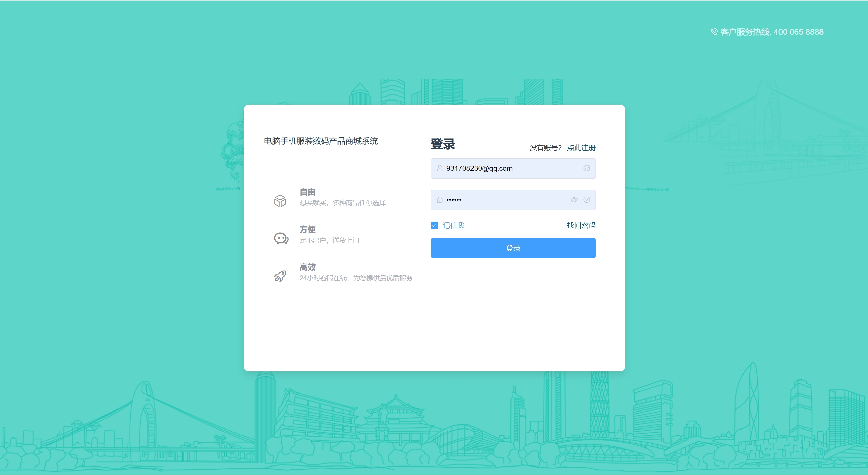Click the 电脑手机服装数码产品商城系统 title
The image size is (868, 475).
pyautogui.click(x=321, y=141)
